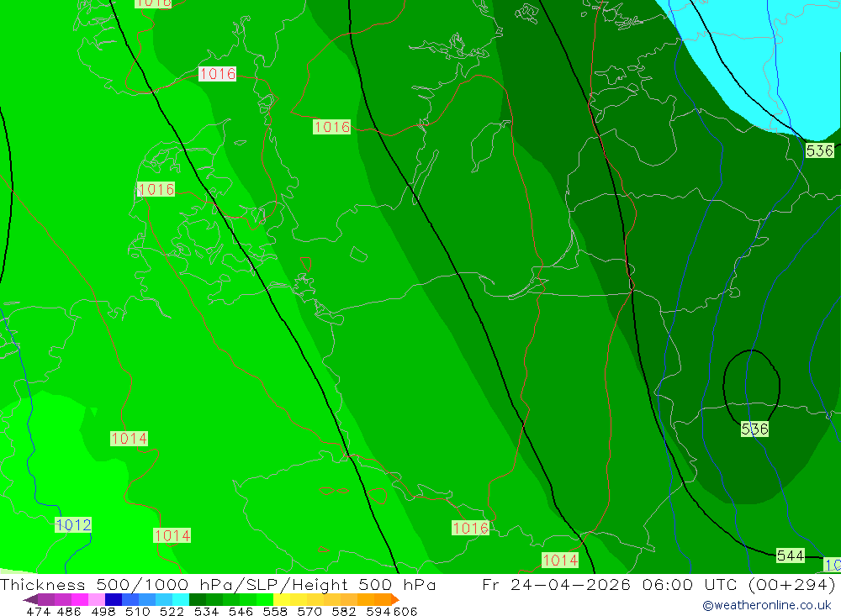Click the legend value 546
Image resolution: width=841 pixels, height=616 pixels.
coord(241,611)
